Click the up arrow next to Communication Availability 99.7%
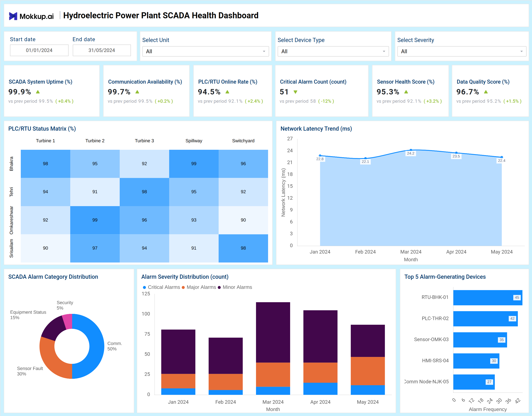 pos(137,92)
